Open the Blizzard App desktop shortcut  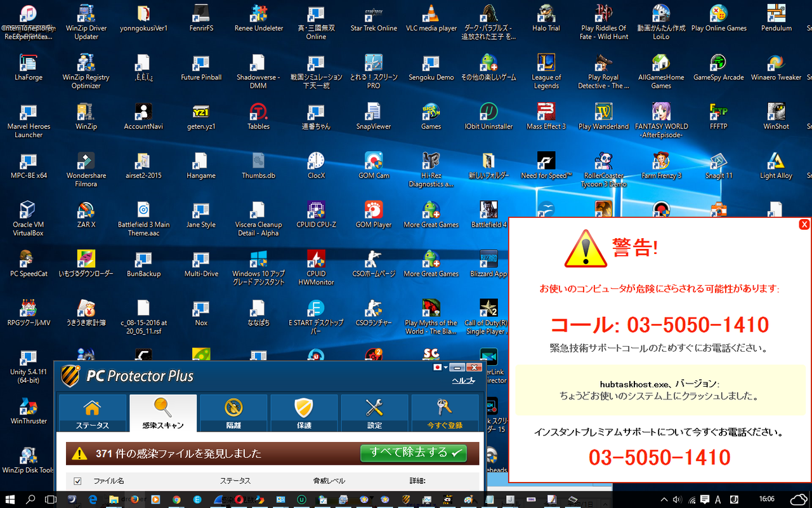[488, 264]
